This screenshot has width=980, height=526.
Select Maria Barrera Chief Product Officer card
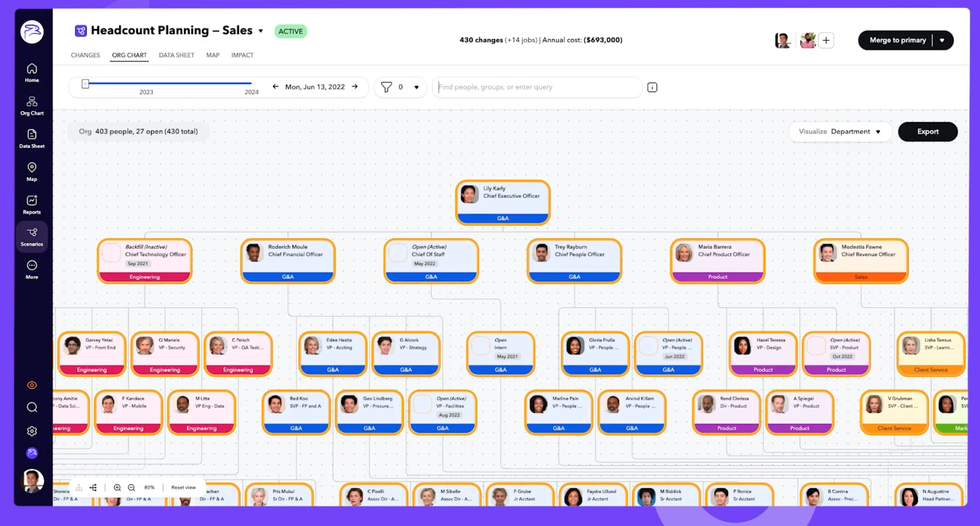click(717, 261)
